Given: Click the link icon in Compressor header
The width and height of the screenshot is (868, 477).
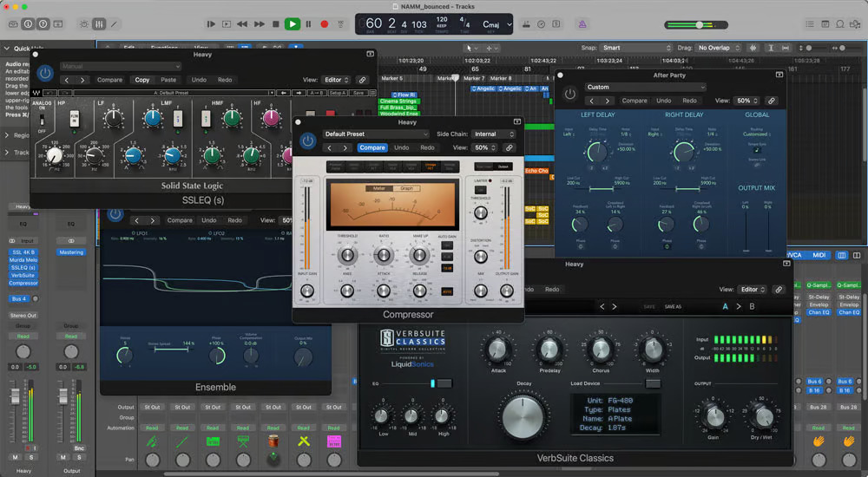Looking at the screenshot, I should [509, 147].
